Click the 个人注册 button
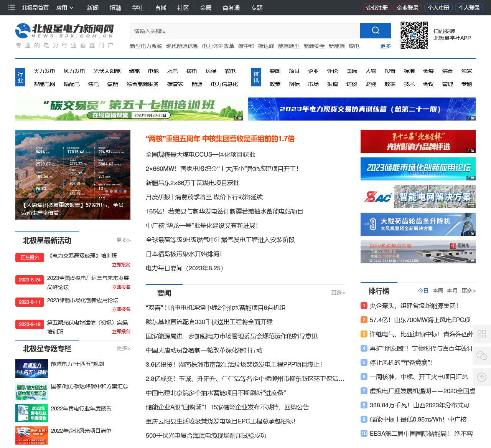Image resolution: width=491 pixels, height=448 pixels. [438, 8]
